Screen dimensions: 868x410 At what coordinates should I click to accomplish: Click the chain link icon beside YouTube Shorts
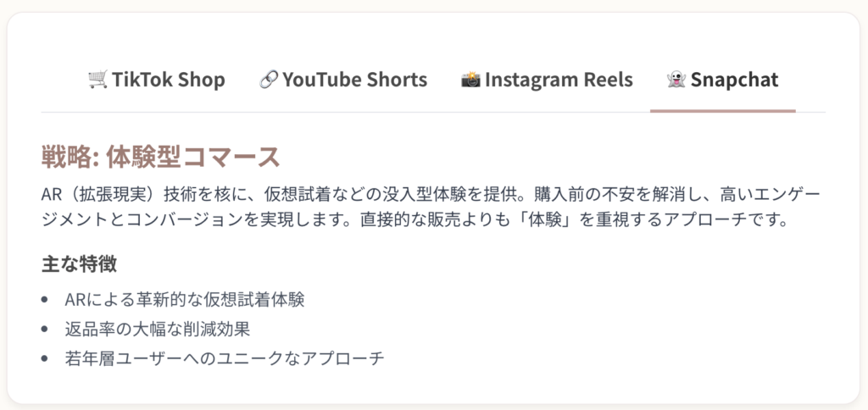[x=269, y=80]
